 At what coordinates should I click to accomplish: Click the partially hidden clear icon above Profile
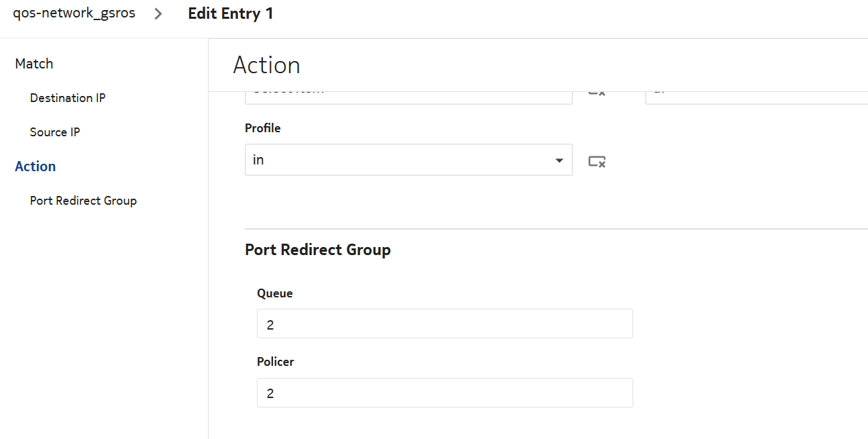click(596, 93)
